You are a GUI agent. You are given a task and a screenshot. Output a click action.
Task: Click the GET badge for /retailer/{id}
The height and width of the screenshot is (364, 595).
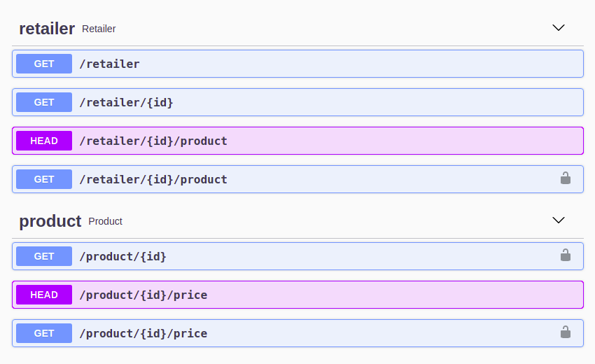click(x=44, y=102)
